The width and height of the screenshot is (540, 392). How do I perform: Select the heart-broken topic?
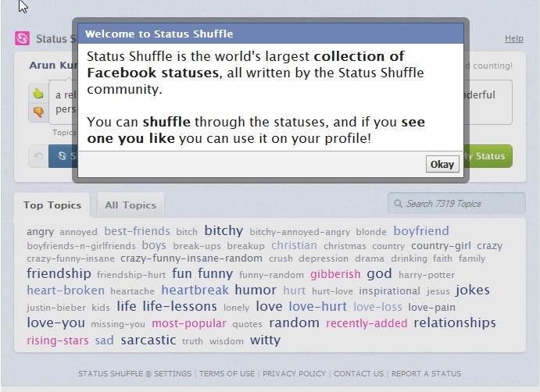point(66,290)
